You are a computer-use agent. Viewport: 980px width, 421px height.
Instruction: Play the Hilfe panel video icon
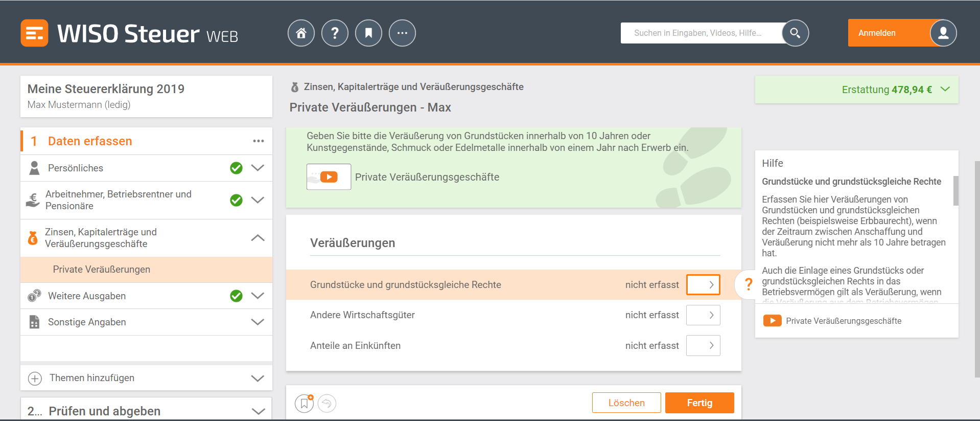click(772, 321)
